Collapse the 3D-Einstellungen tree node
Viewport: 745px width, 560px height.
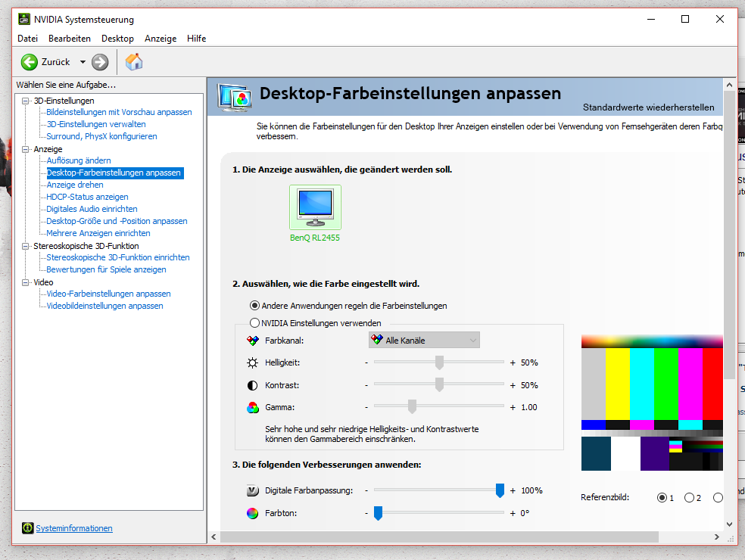coord(25,101)
